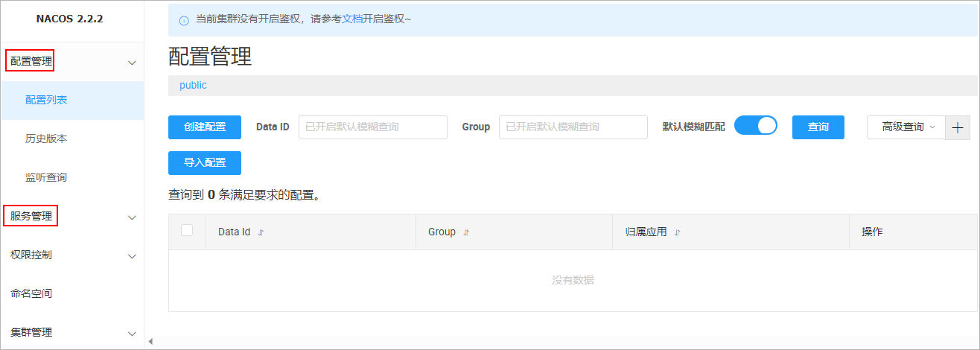Tick the select-all checkbox in table header
This screenshot has width=980, height=350.
pos(187,231)
